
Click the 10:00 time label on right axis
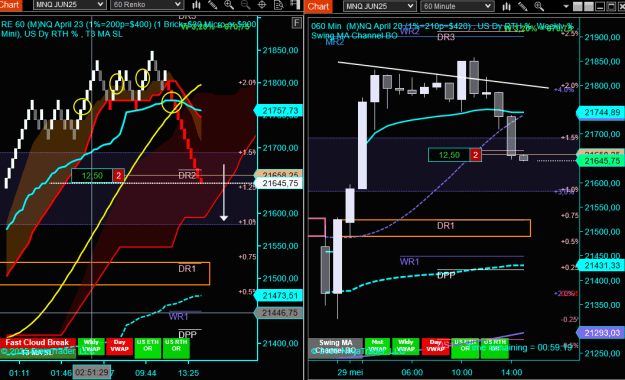(x=462, y=372)
